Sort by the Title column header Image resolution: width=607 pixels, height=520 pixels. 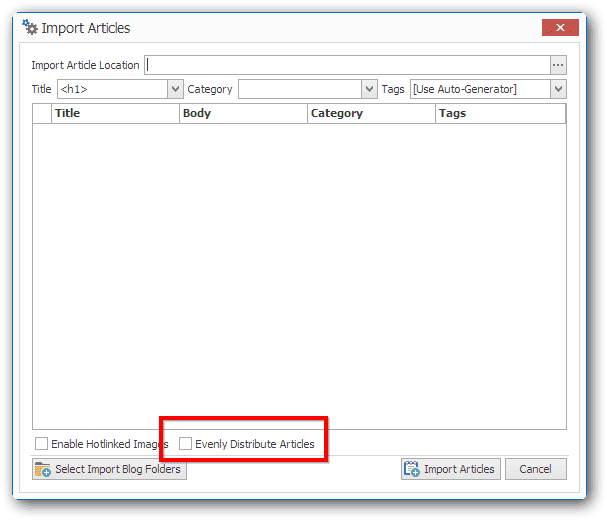pos(115,113)
